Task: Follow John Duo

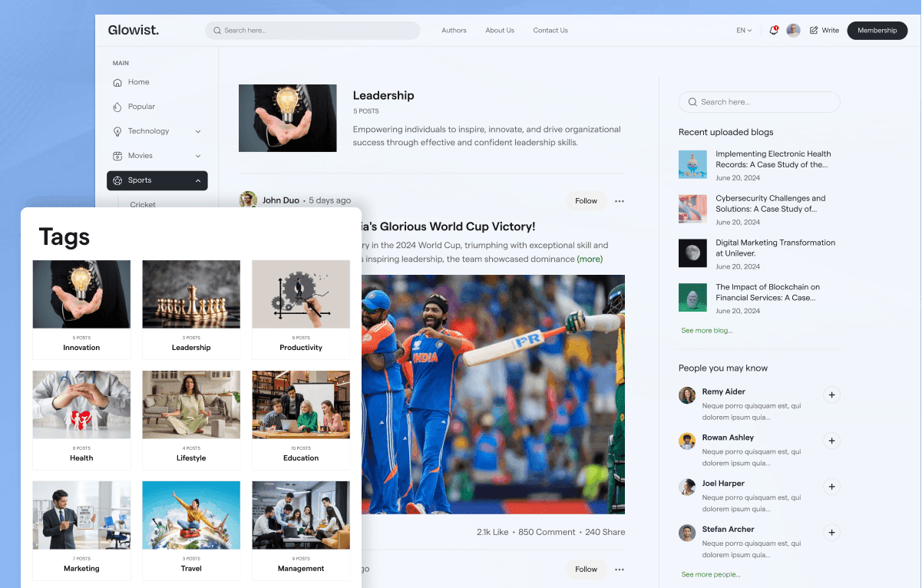Action: [586, 201]
